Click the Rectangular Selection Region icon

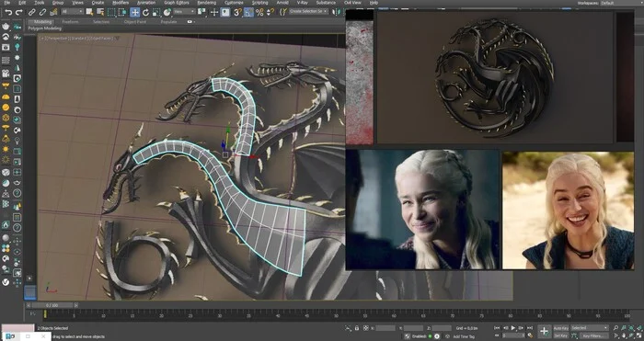click(x=111, y=12)
